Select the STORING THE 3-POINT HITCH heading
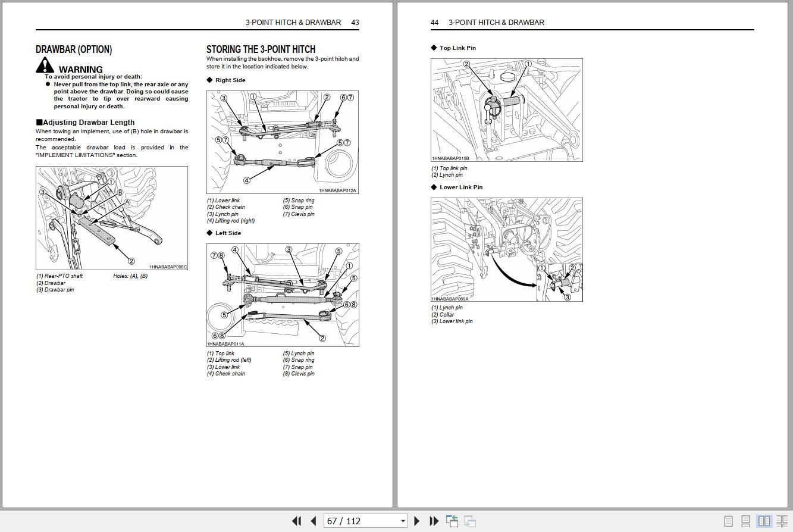The height and width of the screenshot is (532, 793). 261,49
